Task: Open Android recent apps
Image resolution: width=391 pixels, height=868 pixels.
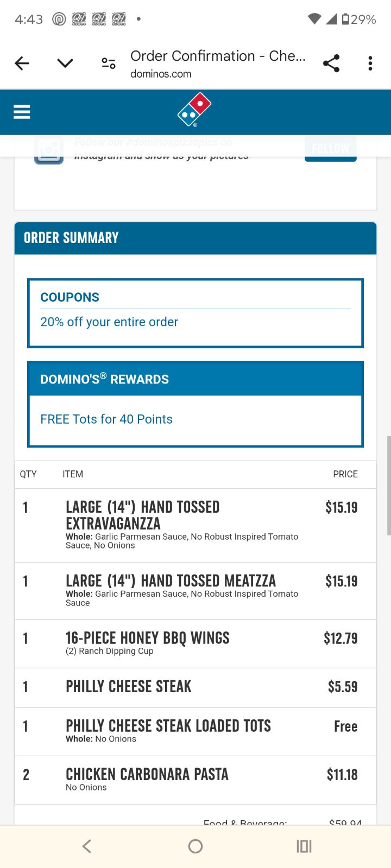Action: pos(304,846)
